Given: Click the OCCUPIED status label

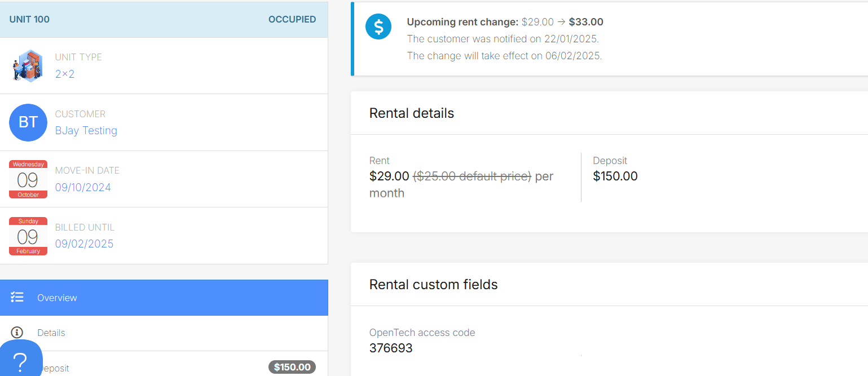Looking at the screenshot, I should [292, 19].
